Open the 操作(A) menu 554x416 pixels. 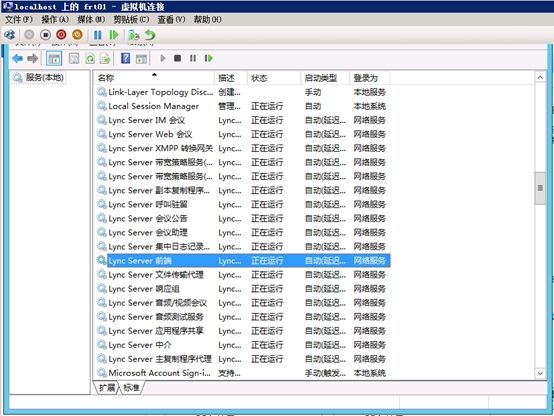coord(55,19)
